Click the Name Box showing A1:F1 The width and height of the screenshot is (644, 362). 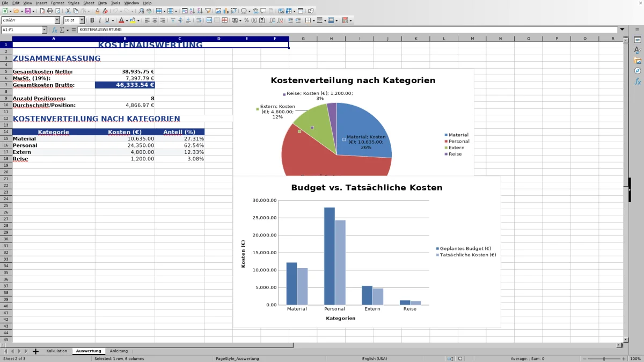(21, 29)
